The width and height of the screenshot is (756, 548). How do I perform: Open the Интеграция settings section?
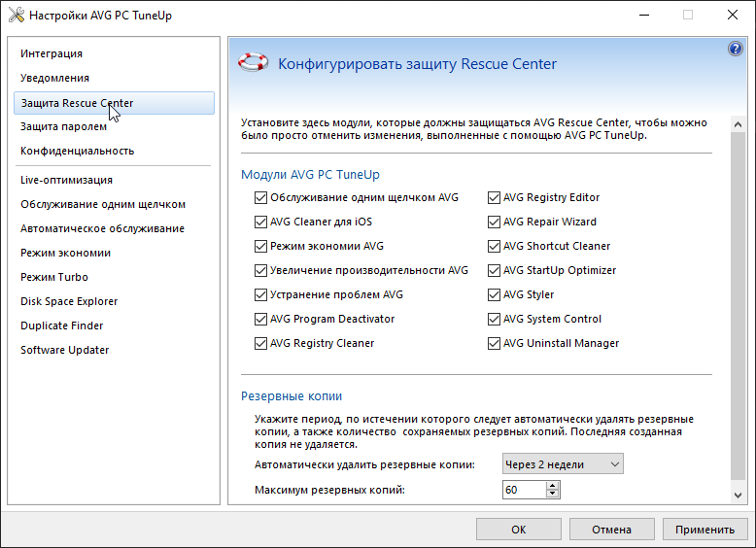point(52,53)
